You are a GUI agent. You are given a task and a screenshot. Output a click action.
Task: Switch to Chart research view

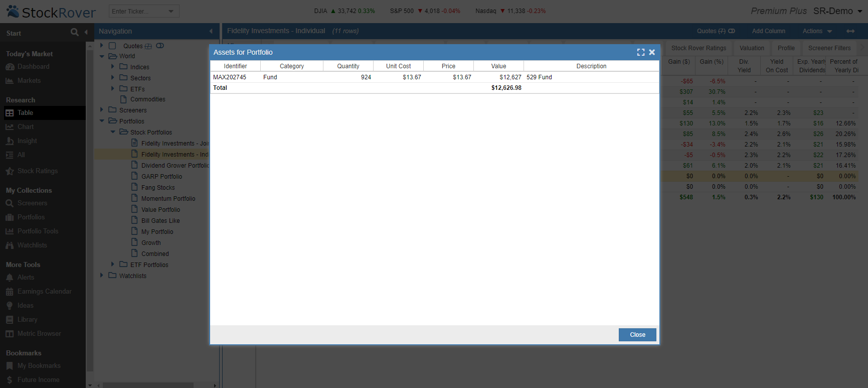[x=26, y=126]
